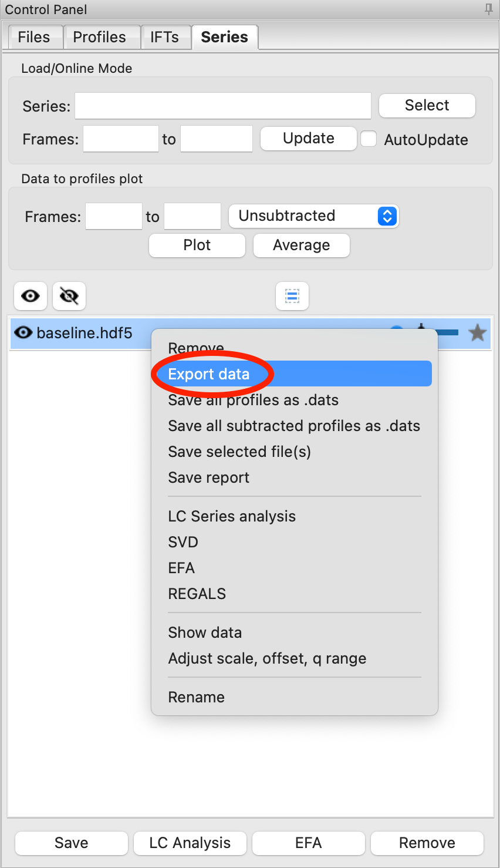This screenshot has height=868, width=500.
Task: Click the LC Analysis button at bottom
Action: (x=190, y=843)
